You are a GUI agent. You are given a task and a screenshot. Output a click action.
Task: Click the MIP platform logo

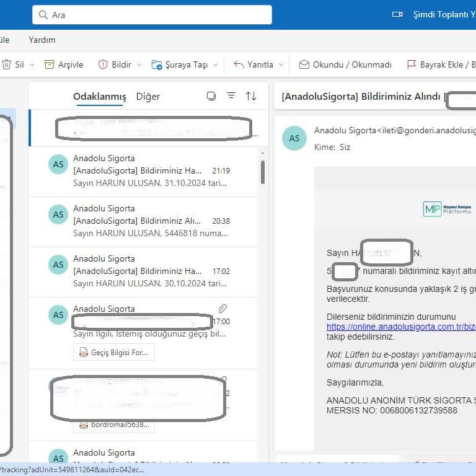[x=447, y=209]
